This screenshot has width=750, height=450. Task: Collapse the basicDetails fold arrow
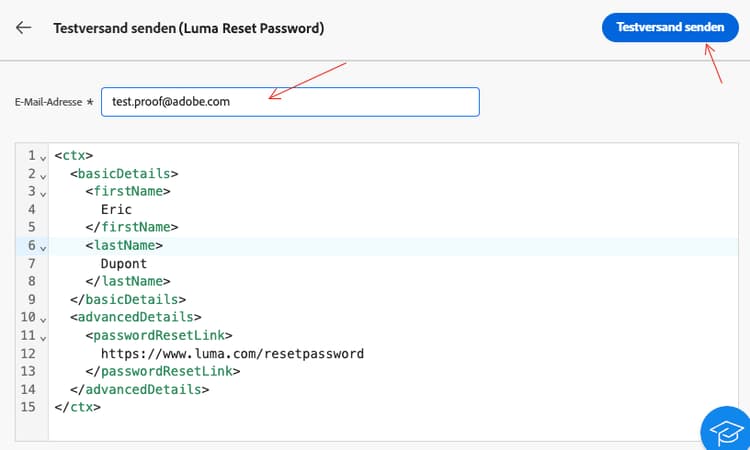pyautogui.click(x=43, y=174)
